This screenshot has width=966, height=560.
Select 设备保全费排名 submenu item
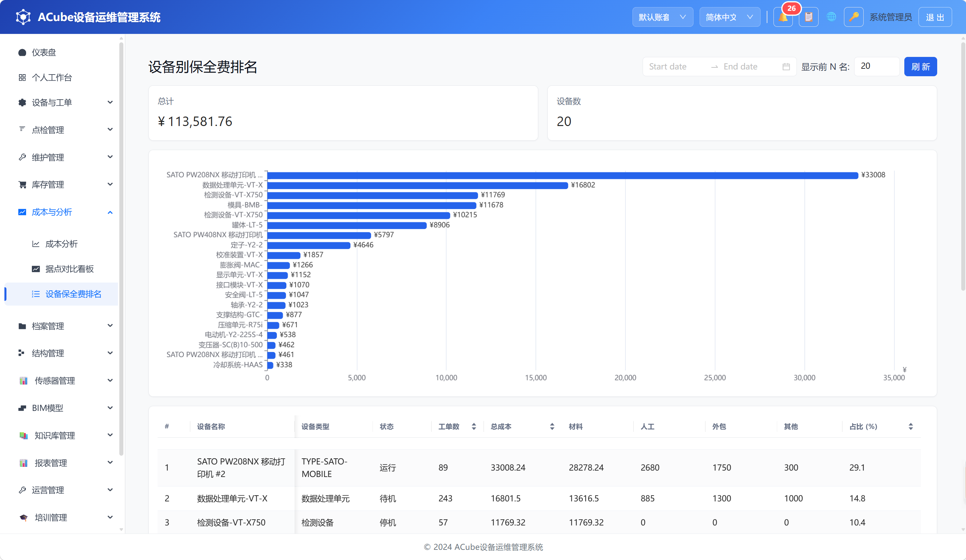pos(61,294)
